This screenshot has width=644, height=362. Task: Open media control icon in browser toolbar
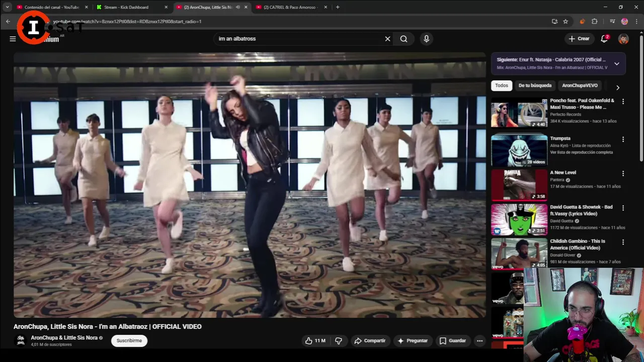click(612, 21)
